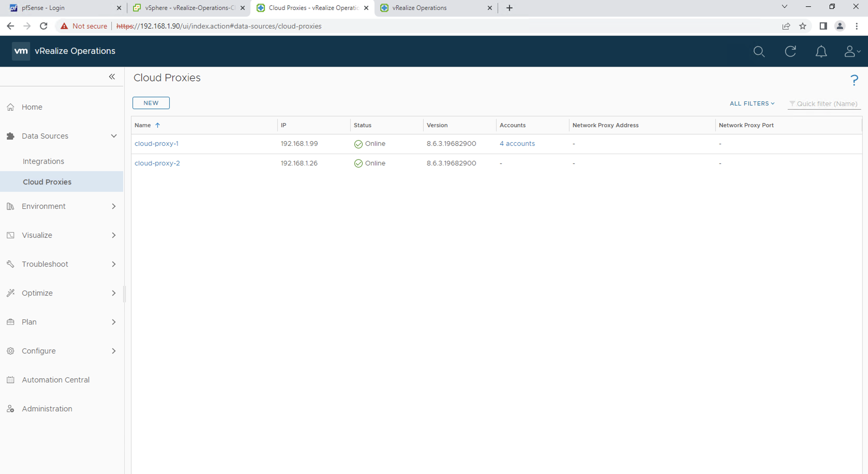This screenshot has width=868, height=474.
Task: Sort by the Version column header
Action: (x=437, y=125)
